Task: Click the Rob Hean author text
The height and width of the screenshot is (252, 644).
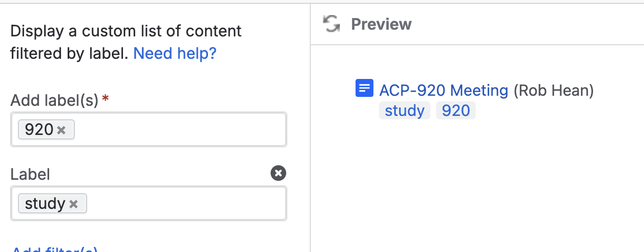Action: [553, 90]
